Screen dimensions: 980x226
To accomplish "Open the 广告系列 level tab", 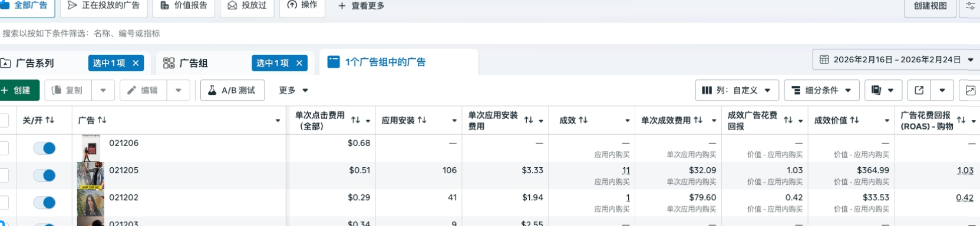I will pyautogui.click(x=35, y=63).
